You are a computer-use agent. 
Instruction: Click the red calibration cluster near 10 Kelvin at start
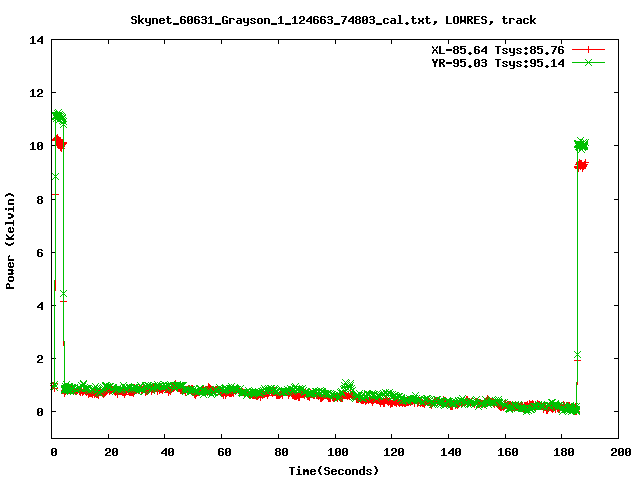pyautogui.click(x=60, y=143)
